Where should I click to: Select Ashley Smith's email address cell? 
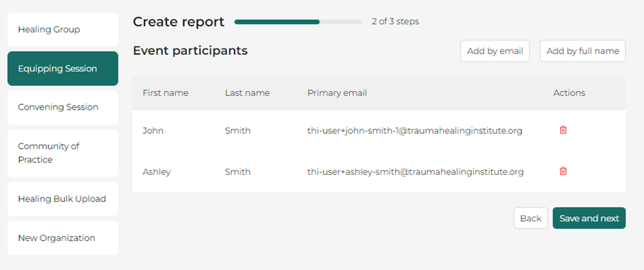415,172
